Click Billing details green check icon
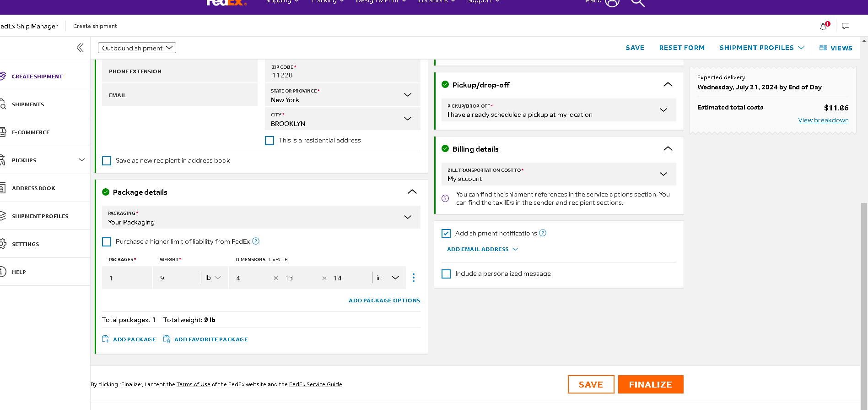This screenshot has height=410, width=868. (445, 148)
